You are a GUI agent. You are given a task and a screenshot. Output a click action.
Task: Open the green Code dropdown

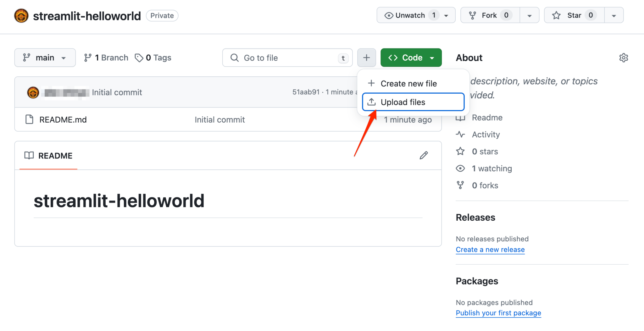pyautogui.click(x=411, y=58)
